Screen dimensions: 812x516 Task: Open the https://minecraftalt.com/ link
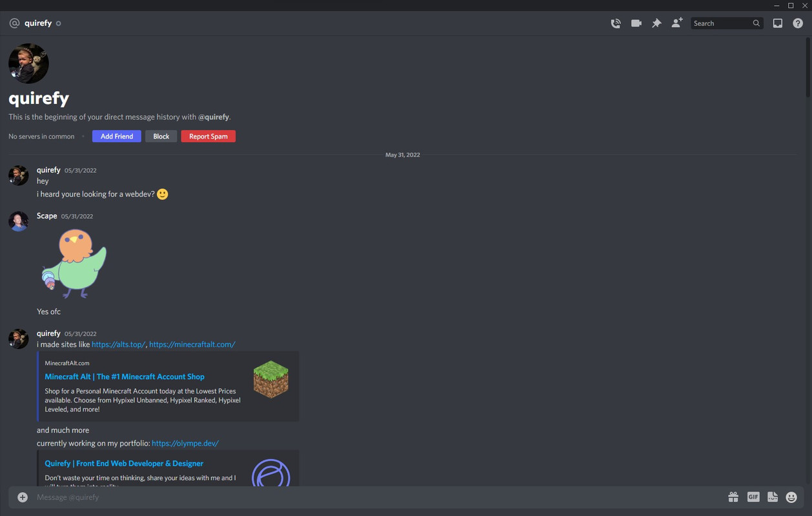192,344
